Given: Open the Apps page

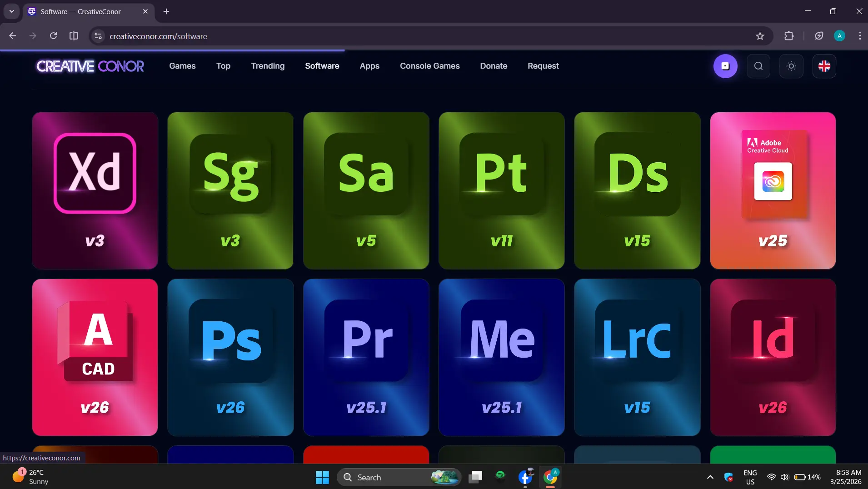Looking at the screenshot, I should tap(369, 66).
